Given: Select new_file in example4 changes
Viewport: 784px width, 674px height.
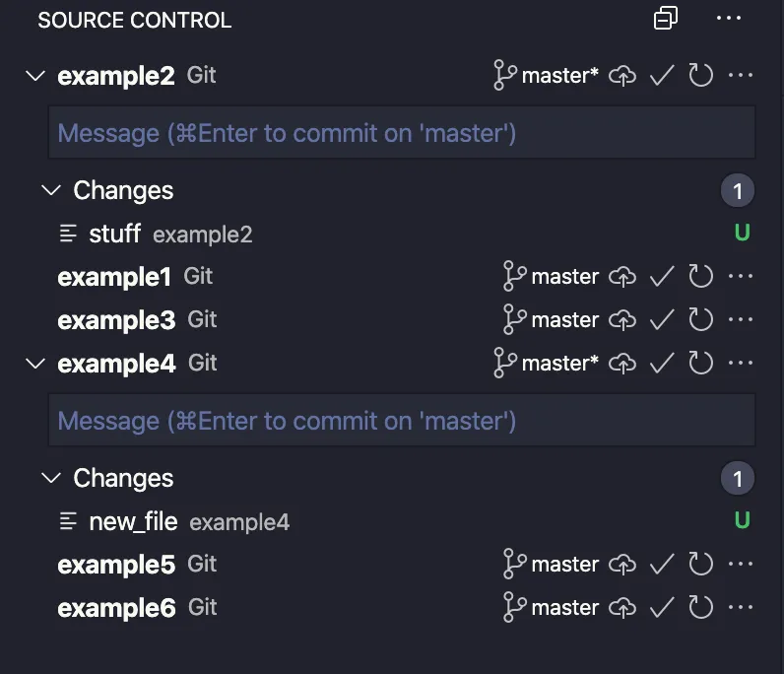Looking at the screenshot, I should pos(133,521).
